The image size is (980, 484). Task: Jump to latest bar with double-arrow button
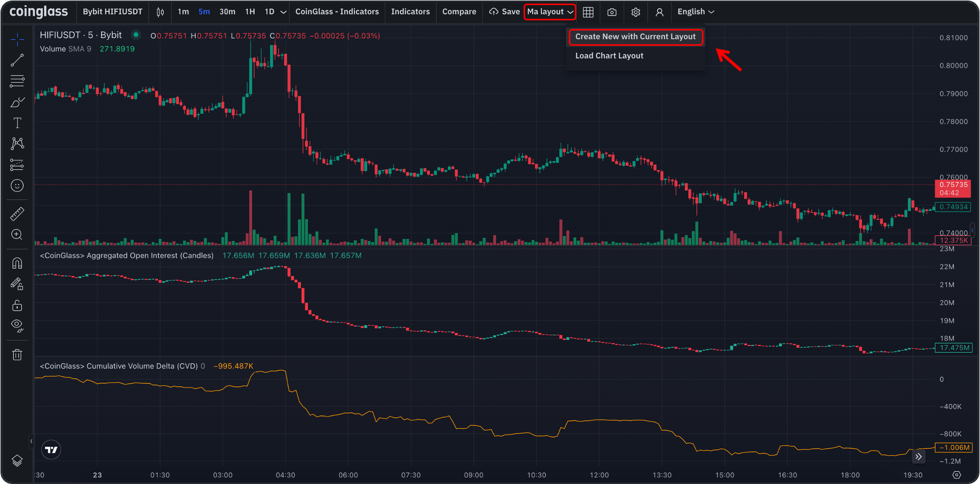point(918,457)
